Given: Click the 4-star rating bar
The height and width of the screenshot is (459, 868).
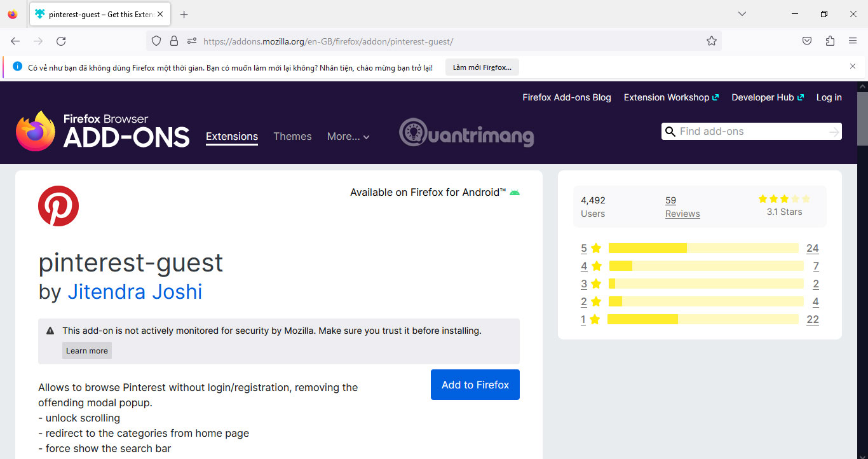Looking at the screenshot, I should (x=707, y=266).
